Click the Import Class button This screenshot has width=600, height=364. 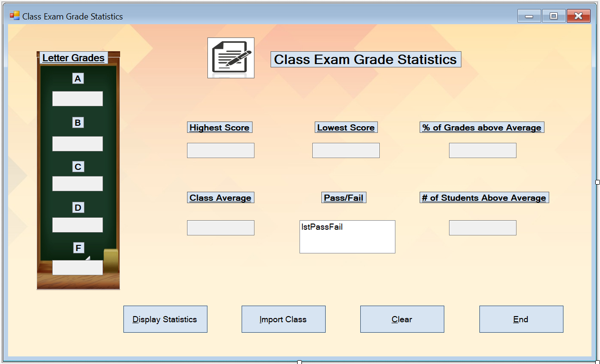(x=283, y=319)
